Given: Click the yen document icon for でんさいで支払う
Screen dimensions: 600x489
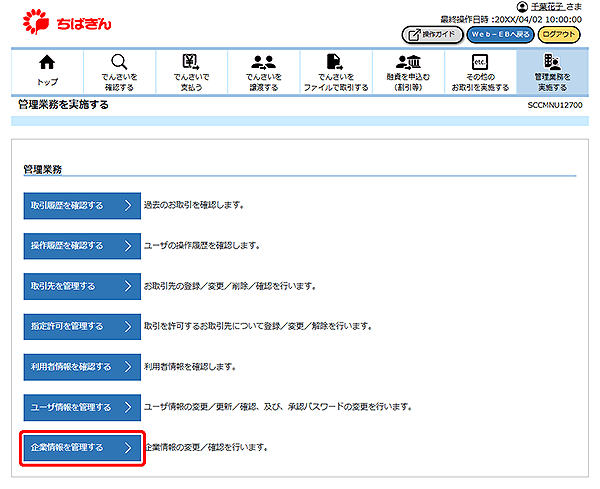Looking at the screenshot, I should coord(191,62).
